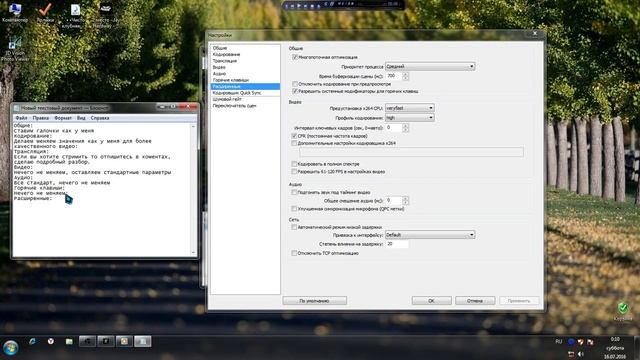
Task: Switch to the orange-icon taskbar app
Action: (124, 341)
